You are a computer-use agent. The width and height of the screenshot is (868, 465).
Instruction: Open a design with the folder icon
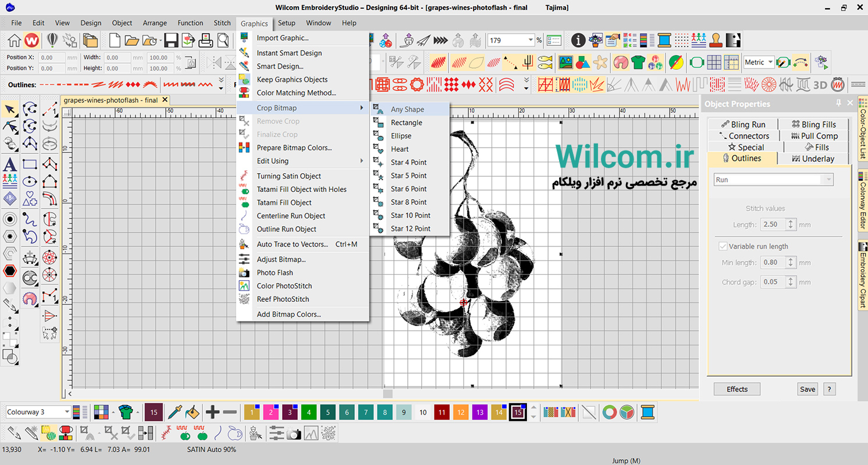coord(132,40)
